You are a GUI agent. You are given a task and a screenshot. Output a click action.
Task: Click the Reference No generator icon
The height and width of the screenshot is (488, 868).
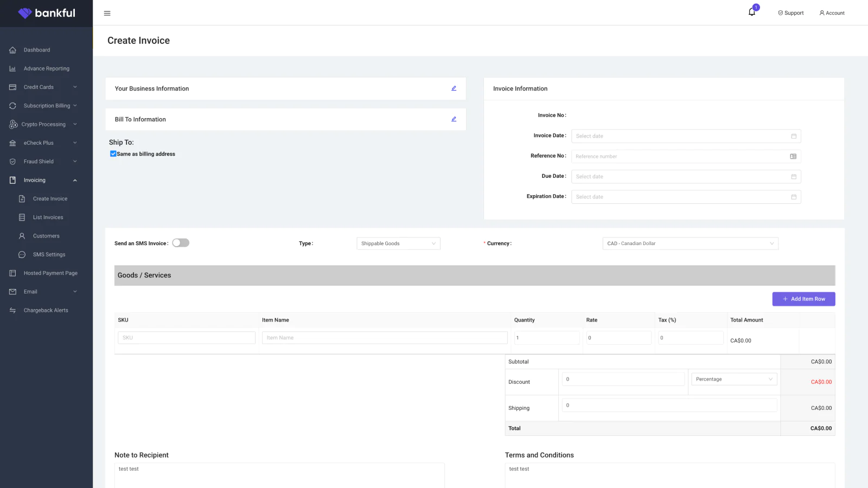pyautogui.click(x=793, y=156)
